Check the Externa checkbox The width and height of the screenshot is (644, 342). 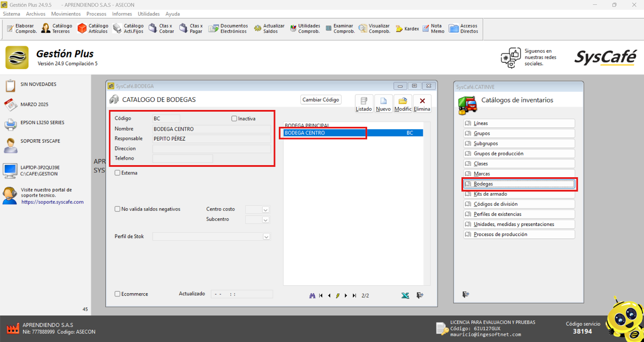pos(118,173)
